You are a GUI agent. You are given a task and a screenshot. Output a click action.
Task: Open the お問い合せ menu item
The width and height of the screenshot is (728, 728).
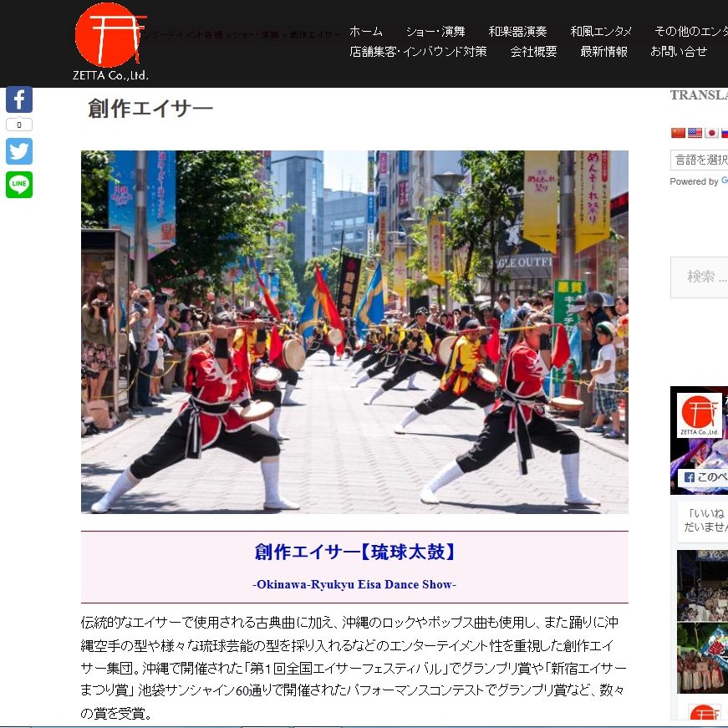[x=679, y=52]
